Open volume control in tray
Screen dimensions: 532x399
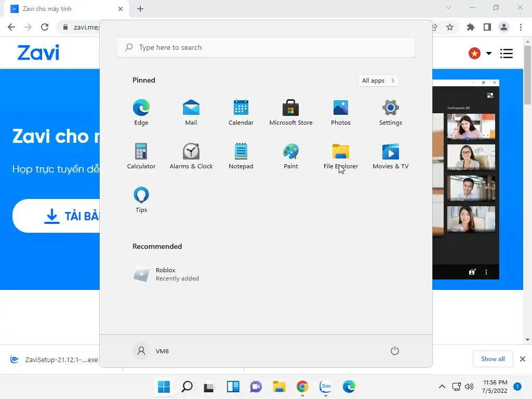click(x=469, y=387)
